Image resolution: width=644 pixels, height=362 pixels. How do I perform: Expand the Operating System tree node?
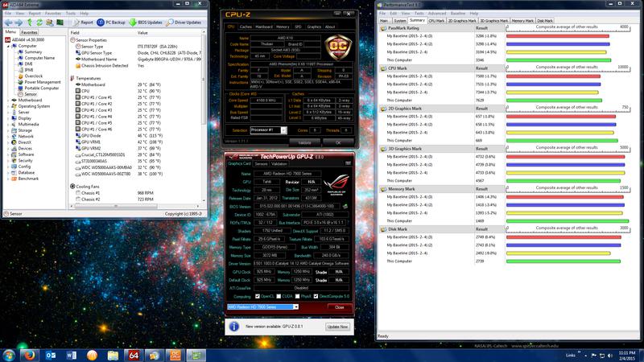[8, 106]
